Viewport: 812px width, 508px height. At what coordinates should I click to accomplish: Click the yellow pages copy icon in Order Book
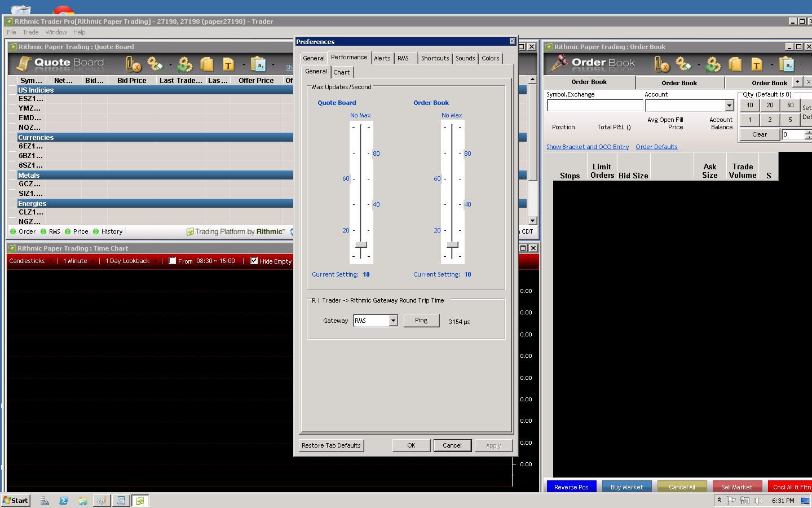735,64
